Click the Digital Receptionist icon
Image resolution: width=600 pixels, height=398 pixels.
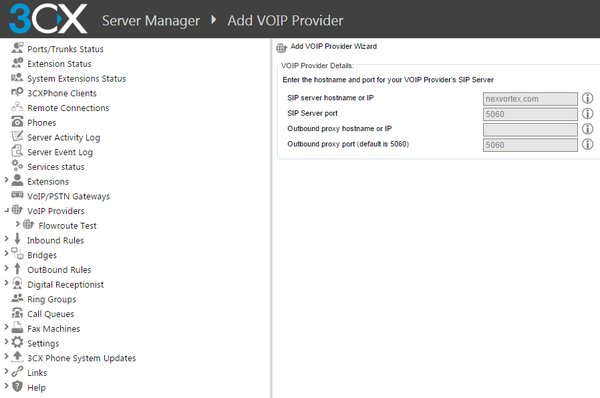(17, 284)
